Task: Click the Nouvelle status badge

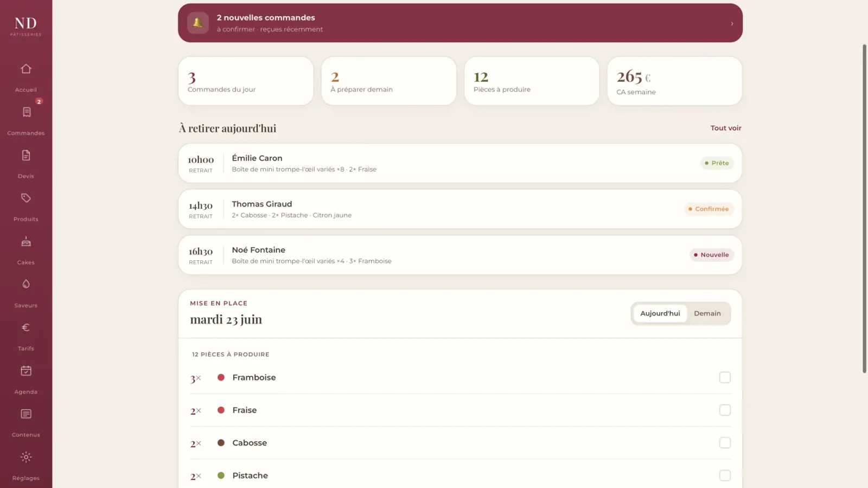Action: click(x=711, y=255)
